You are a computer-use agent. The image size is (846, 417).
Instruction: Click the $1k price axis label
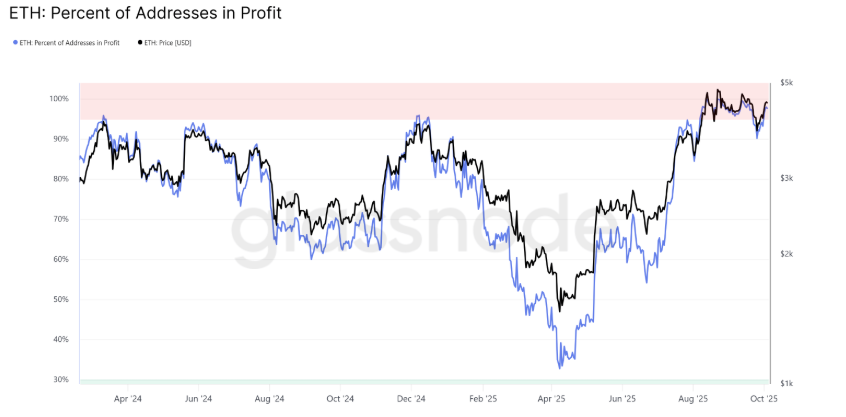(788, 384)
